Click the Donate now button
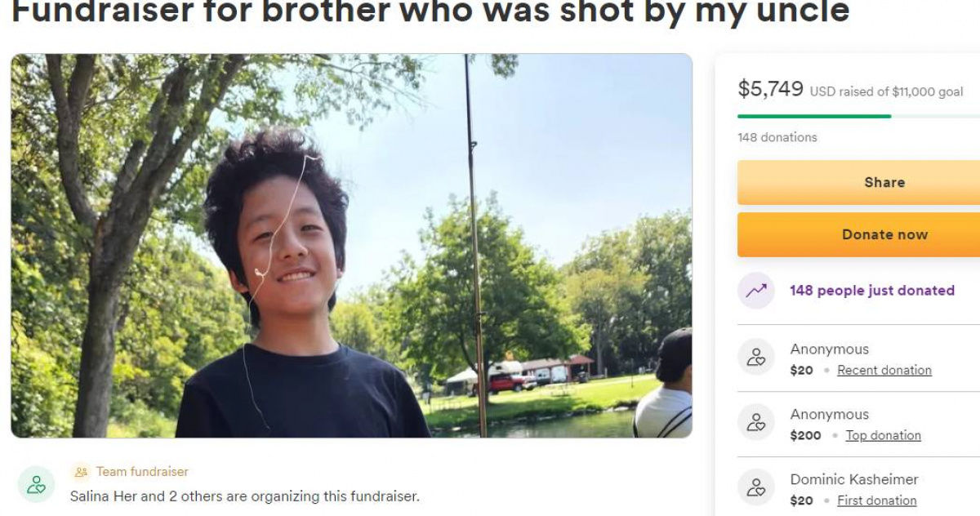Image resolution: width=980 pixels, height=516 pixels. 858,234
